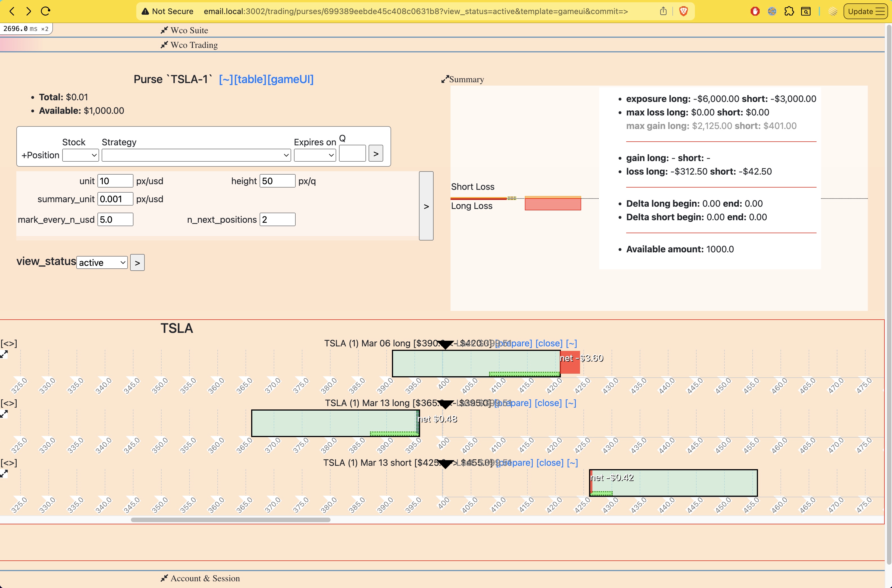The width and height of the screenshot is (892, 588).
Task: Open the view_status active dropdown
Action: (102, 262)
